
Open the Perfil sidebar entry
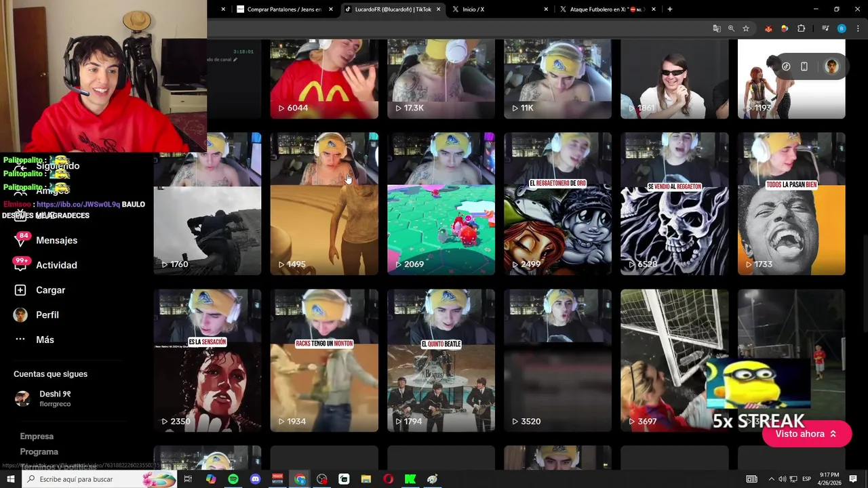[37, 314]
